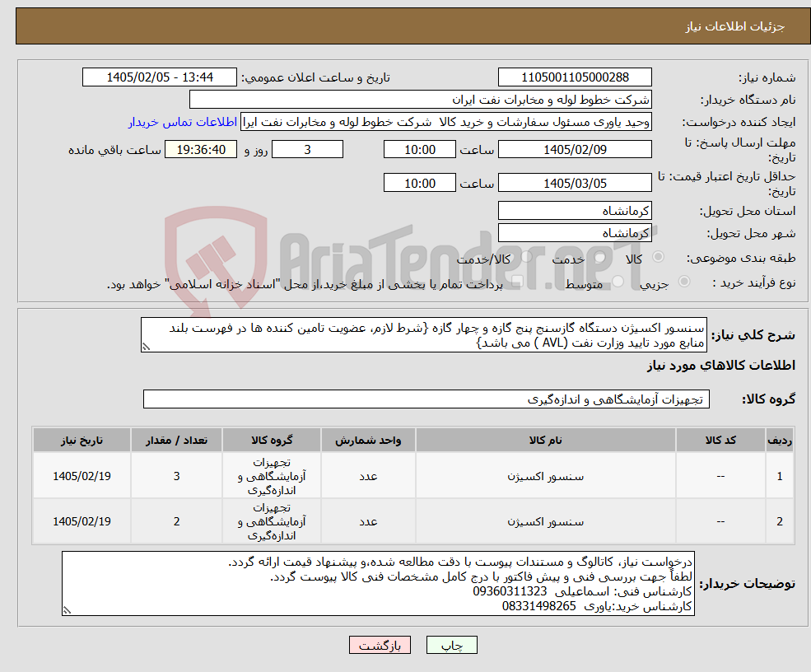The image size is (811, 672).
Task: Click the unit عدد in row 2
Action: pos(368,521)
